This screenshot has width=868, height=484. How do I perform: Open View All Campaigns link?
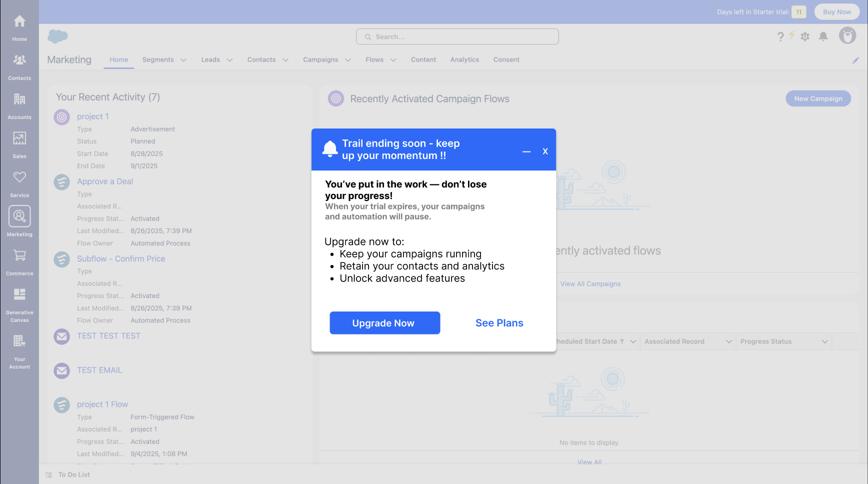pyautogui.click(x=590, y=284)
